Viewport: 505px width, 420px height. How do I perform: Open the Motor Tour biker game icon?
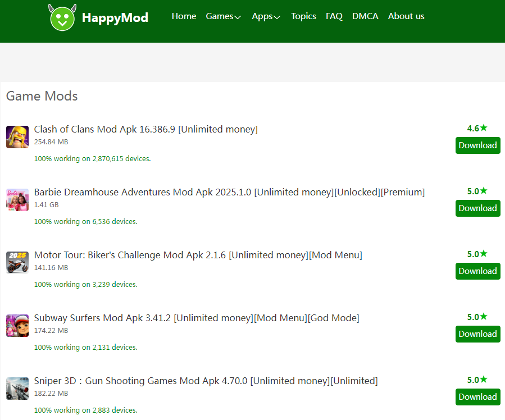pos(17,263)
